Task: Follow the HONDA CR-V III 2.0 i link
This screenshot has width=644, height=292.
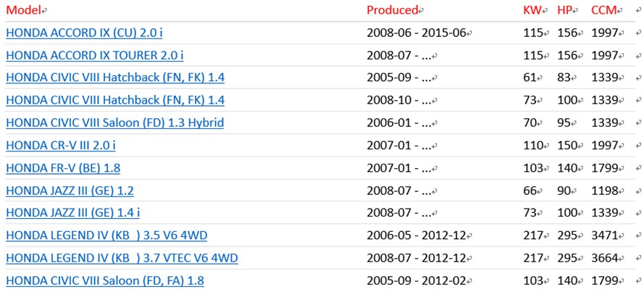Action: click(61, 146)
